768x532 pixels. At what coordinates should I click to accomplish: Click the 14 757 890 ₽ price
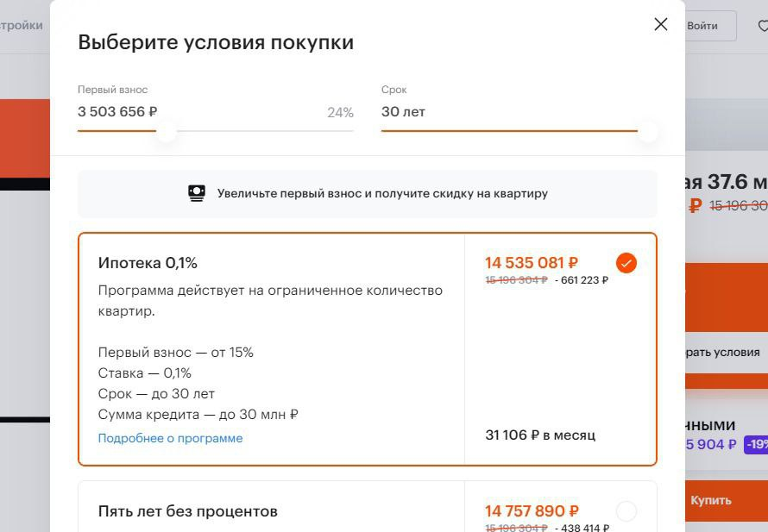coord(532,511)
